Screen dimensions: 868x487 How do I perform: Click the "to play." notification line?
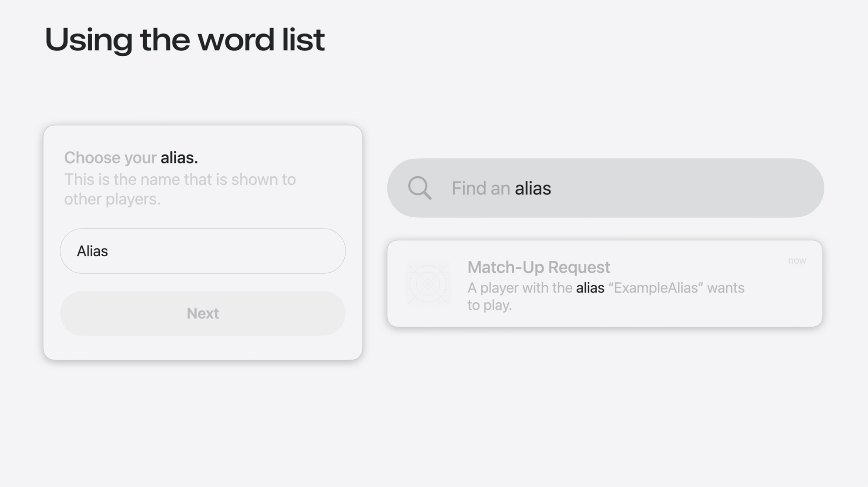coord(489,305)
